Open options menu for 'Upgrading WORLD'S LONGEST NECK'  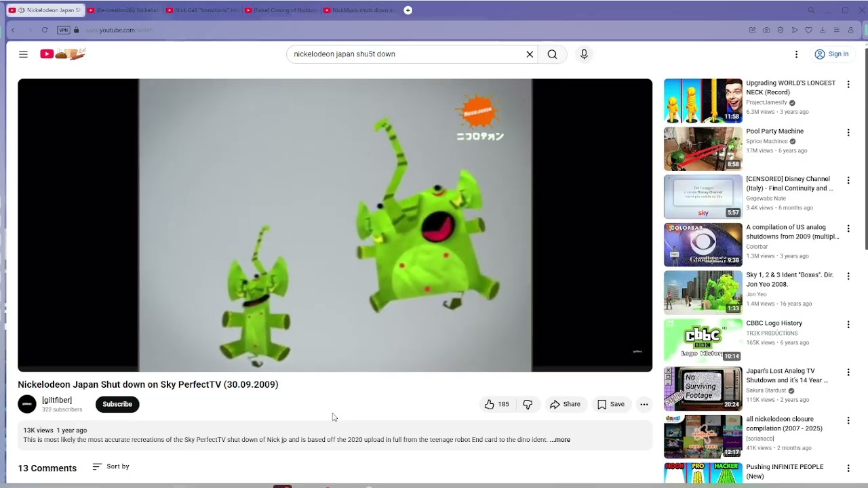point(848,85)
